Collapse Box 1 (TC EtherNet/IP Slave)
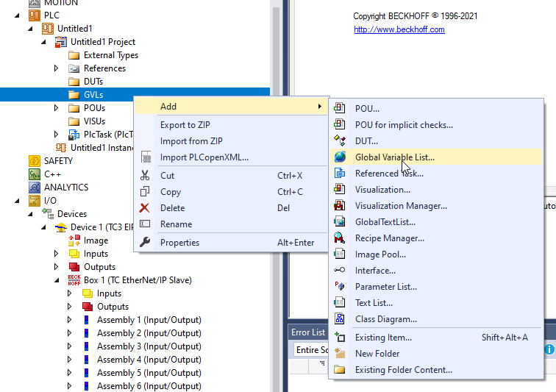The height and width of the screenshot is (392, 556). click(x=57, y=280)
